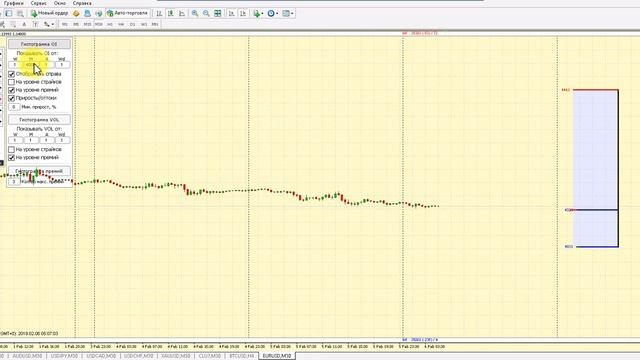The height and width of the screenshot is (360, 640).
Task: Click the Гистограмма премий button
Action: coord(39,171)
